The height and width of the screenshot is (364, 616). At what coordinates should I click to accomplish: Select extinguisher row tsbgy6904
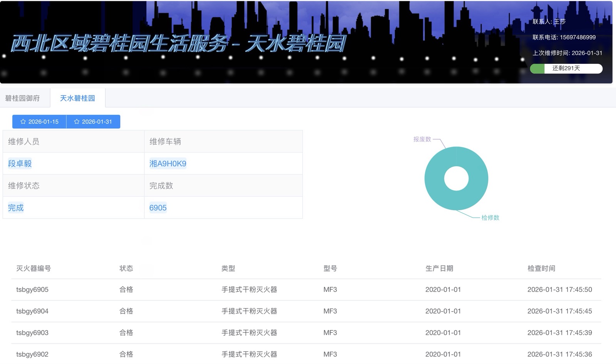coord(306,311)
